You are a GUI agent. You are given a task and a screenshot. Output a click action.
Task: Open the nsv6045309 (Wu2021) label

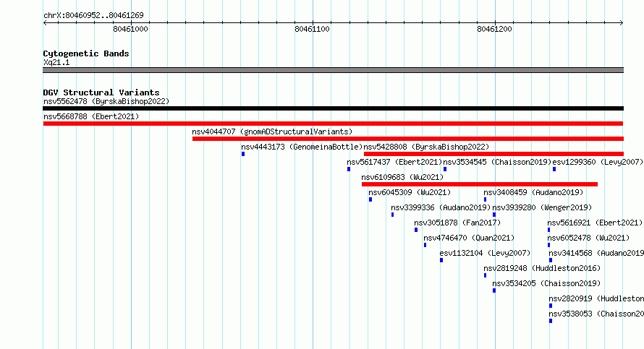pos(410,192)
